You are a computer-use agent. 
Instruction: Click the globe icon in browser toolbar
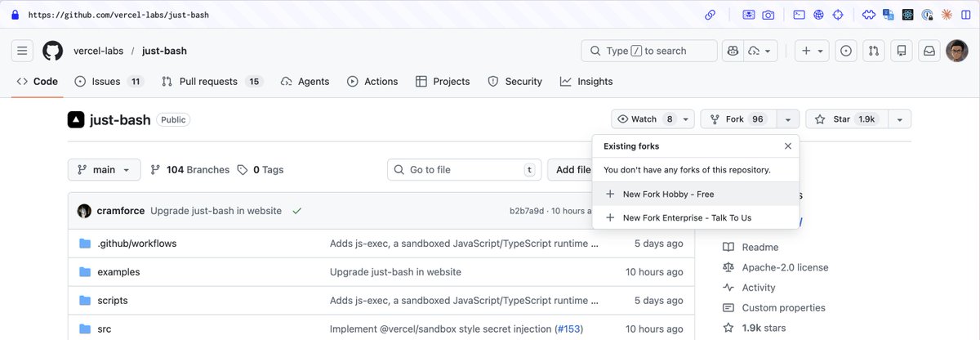coord(818,15)
